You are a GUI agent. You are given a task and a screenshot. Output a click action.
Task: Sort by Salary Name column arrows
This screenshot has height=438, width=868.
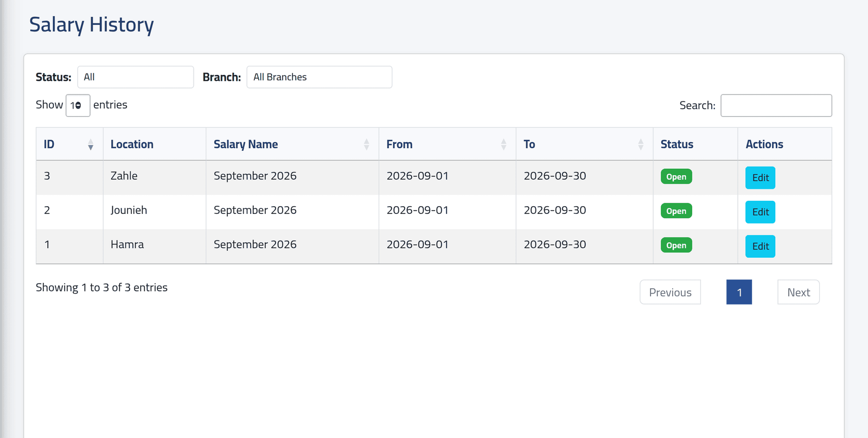(x=367, y=144)
